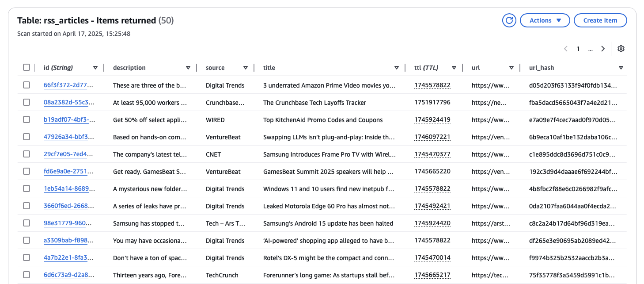Open item fd6e9a0e-2751 link
Viewport: 644px width, 284px height.
pyautogui.click(x=69, y=172)
